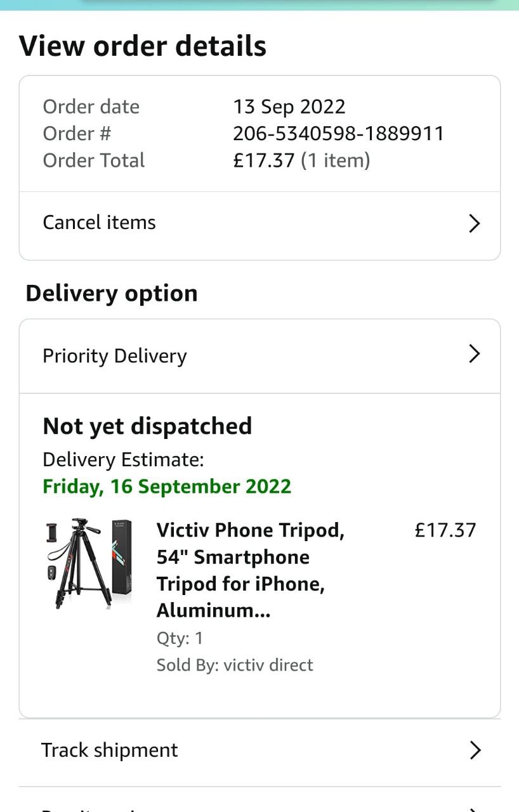Tap the Sold By: victiv direct seller

pos(235,665)
